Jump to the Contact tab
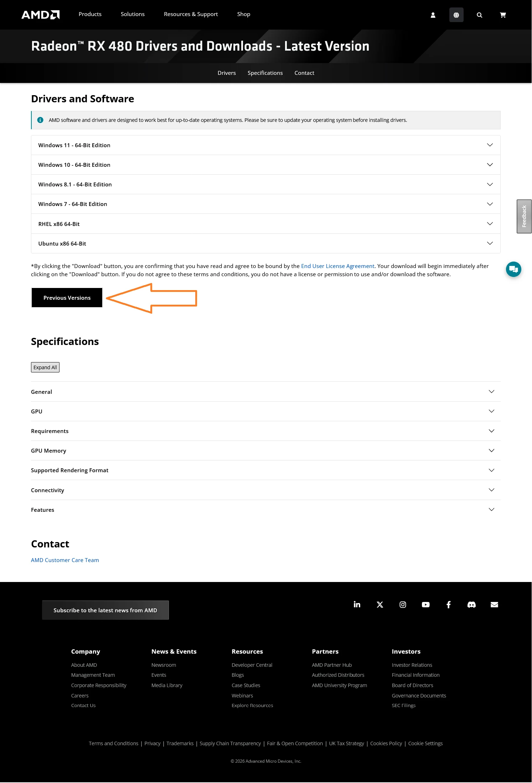 click(304, 73)
